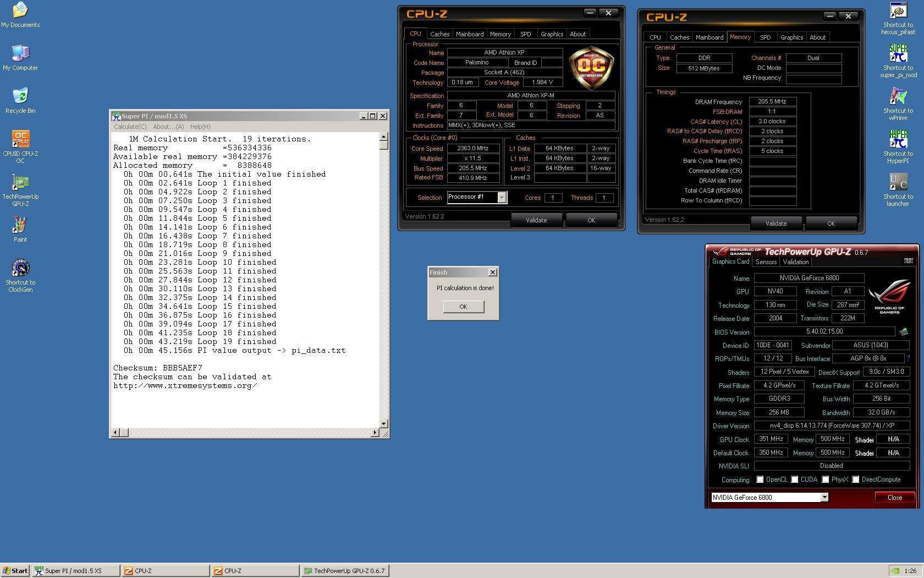
Task: Click Bus Interface question mark in GPU-Z
Action: tap(908, 358)
